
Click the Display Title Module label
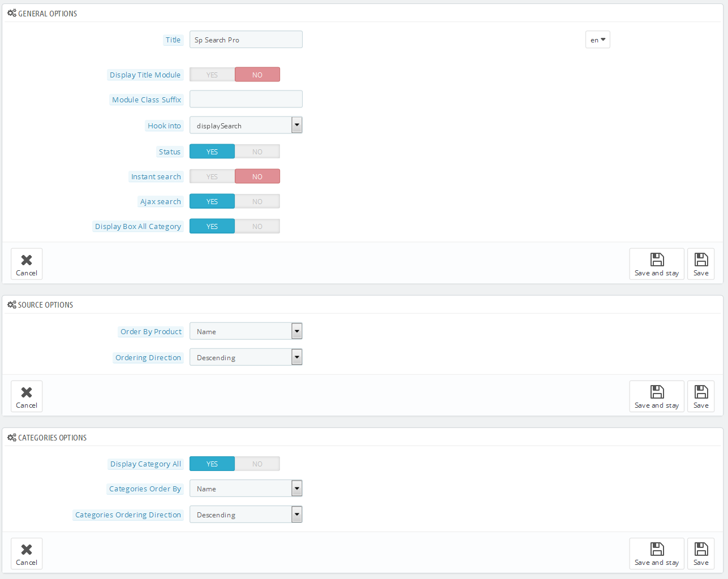(x=145, y=75)
